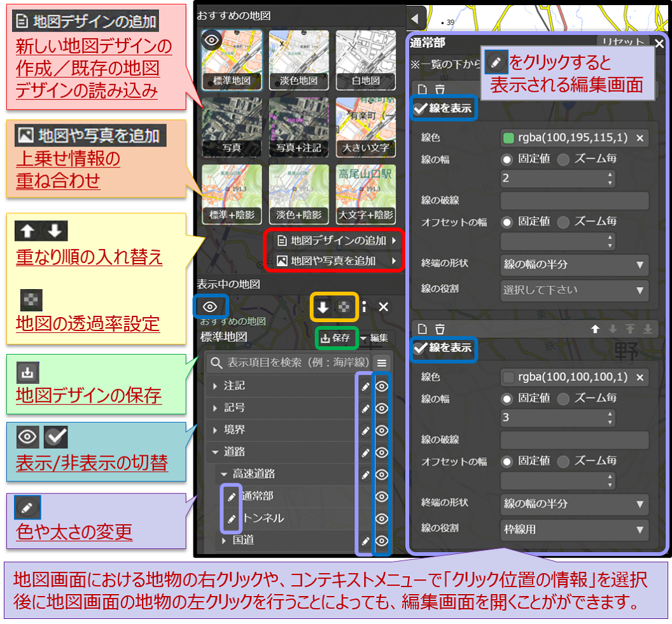The height and width of the screenshot is (624, 672).
Task: Open gray rgba(100,100,100,1) color swatch
Action: point(508,378)
